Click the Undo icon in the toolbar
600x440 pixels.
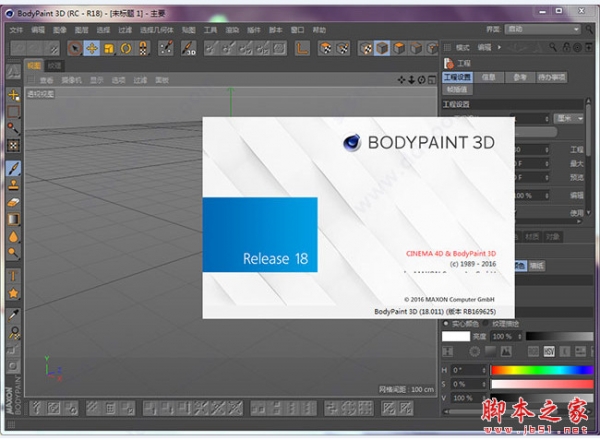tap(19, 49)
